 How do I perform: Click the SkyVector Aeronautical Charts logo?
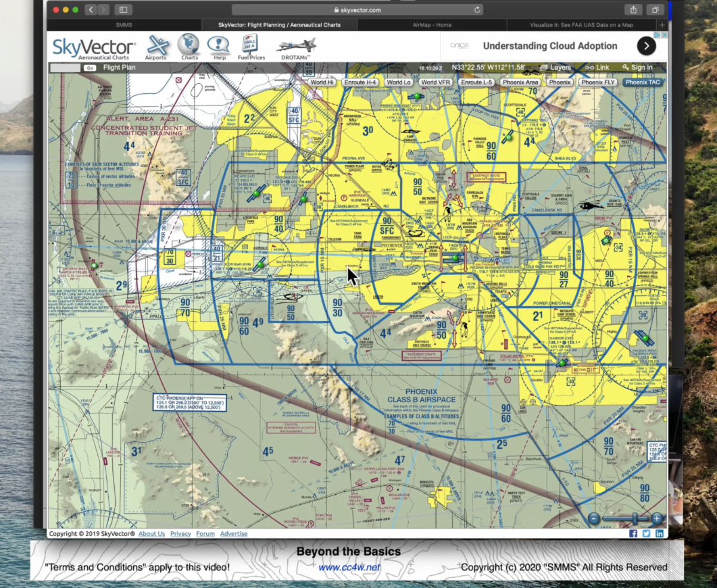(x=94, y=49)
